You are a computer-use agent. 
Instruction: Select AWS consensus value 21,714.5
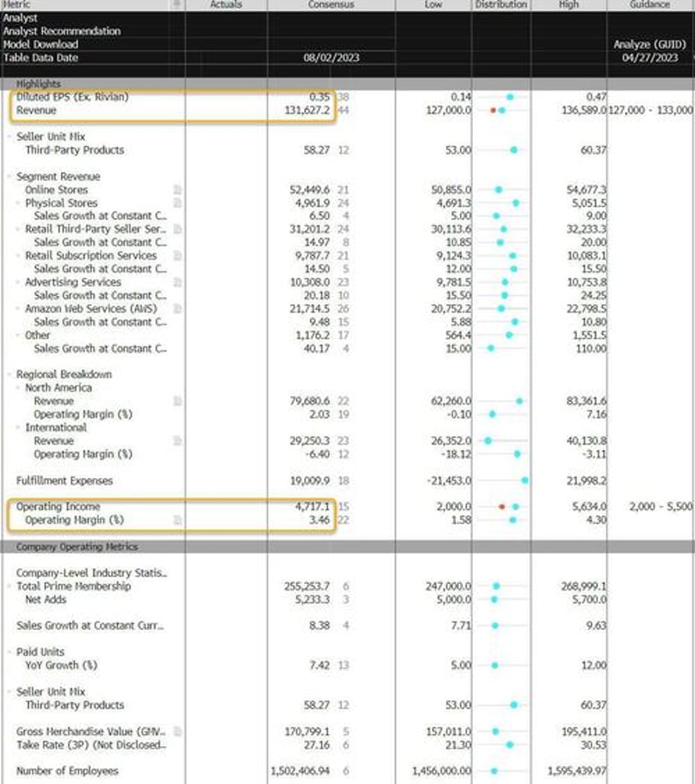tap(310, 308)
